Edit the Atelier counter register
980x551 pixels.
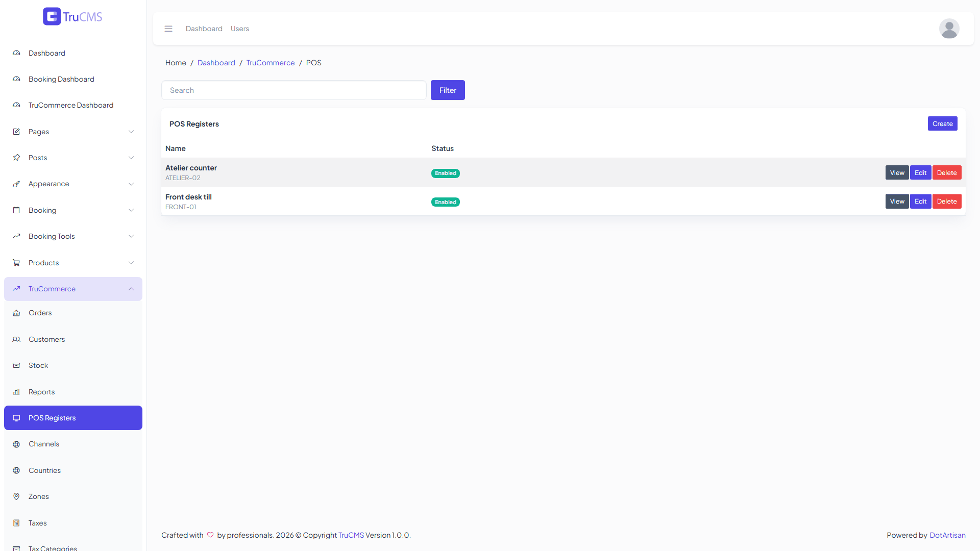[920, 172]
